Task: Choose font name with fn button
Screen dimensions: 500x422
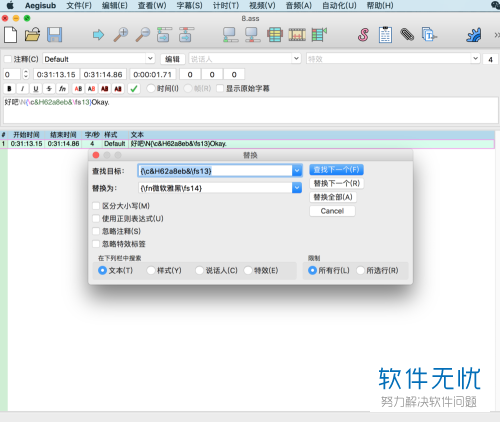Action: 62,89
